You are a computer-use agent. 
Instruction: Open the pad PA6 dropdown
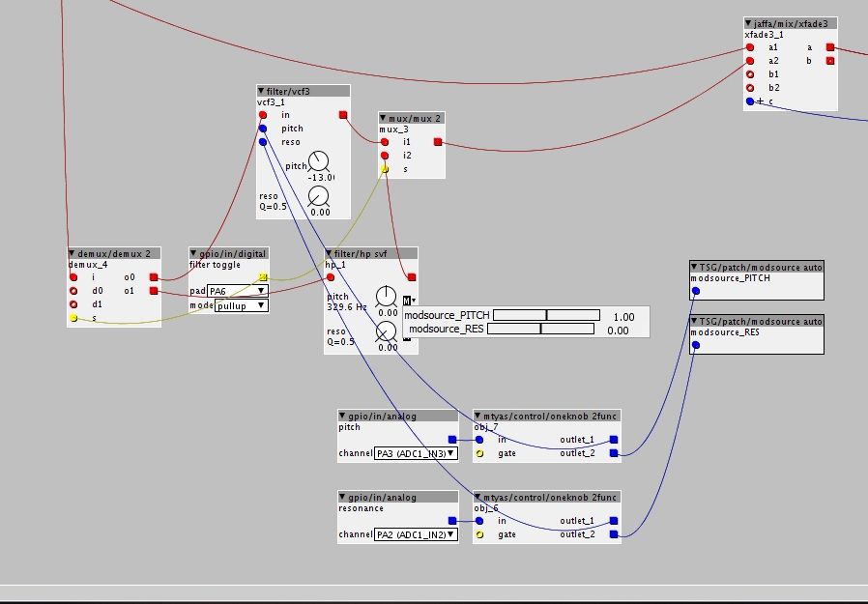click(238, 291)
